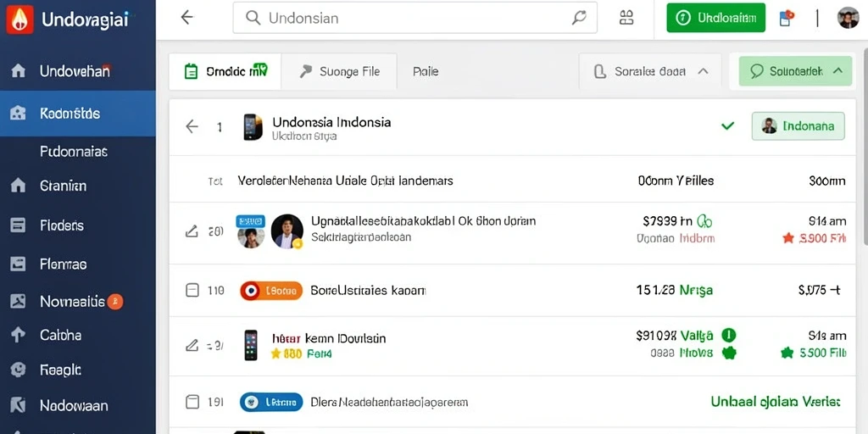
Task: Click the Undovehan home icon in sidebar
Action: coord(19,71)
